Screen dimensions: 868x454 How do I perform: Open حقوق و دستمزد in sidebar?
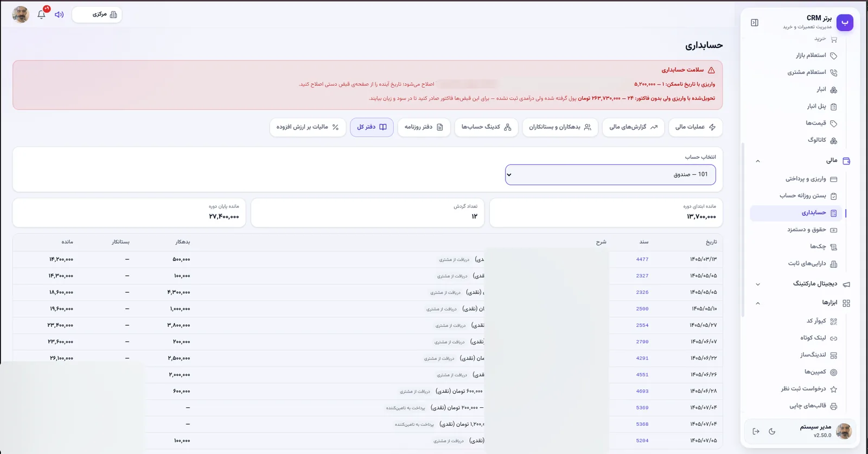click(x=797, y=230)
